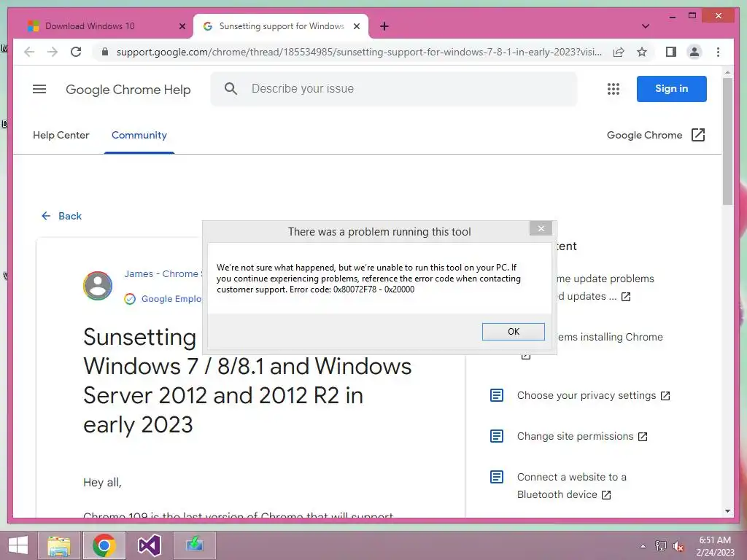
Task: Open the hamburger main menu
Action: point(39,89)
